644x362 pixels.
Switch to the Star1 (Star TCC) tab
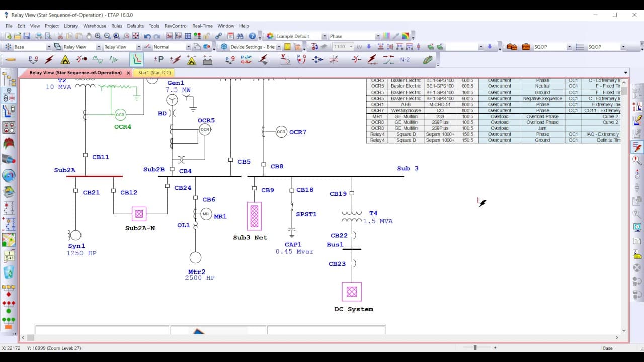tap(154, 73)
